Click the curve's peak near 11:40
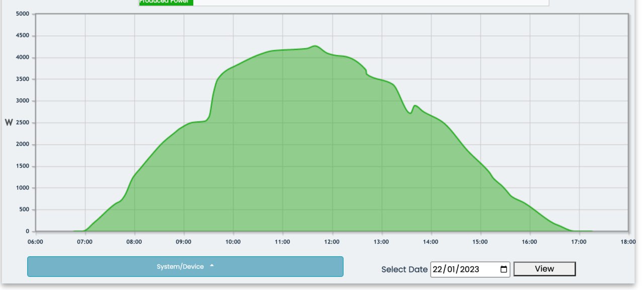 point(315,46)
